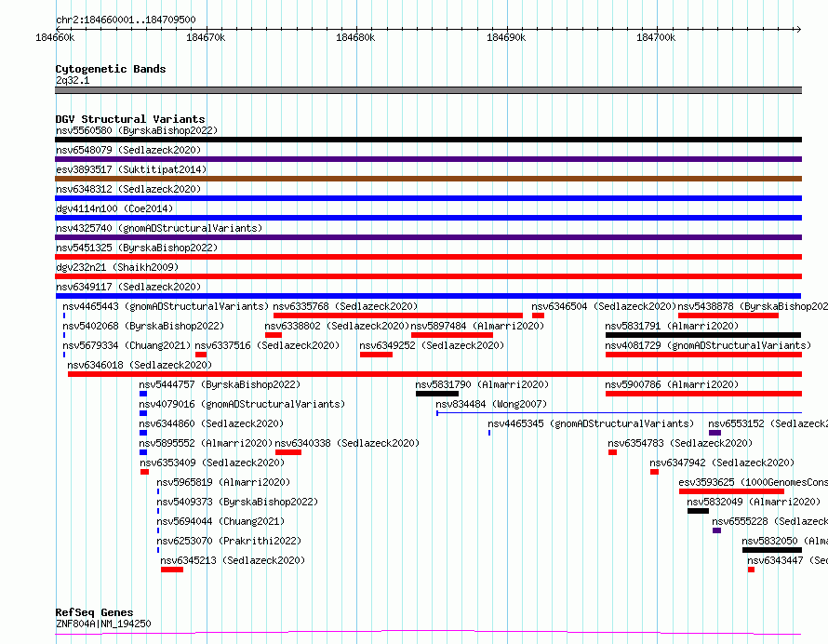Click the nsv6346018 (Sedlazeck2020) label
Viewport: 828px width, 644px height.
click(140, 365)
